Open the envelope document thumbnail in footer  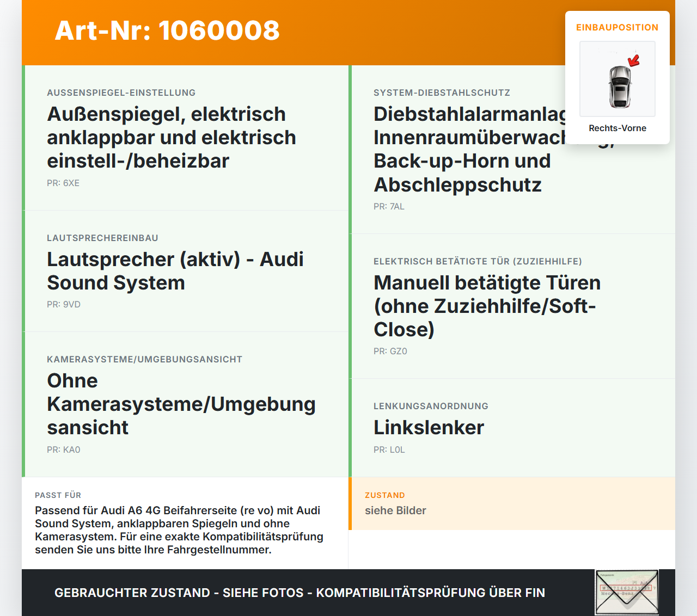tap(627, 592)
